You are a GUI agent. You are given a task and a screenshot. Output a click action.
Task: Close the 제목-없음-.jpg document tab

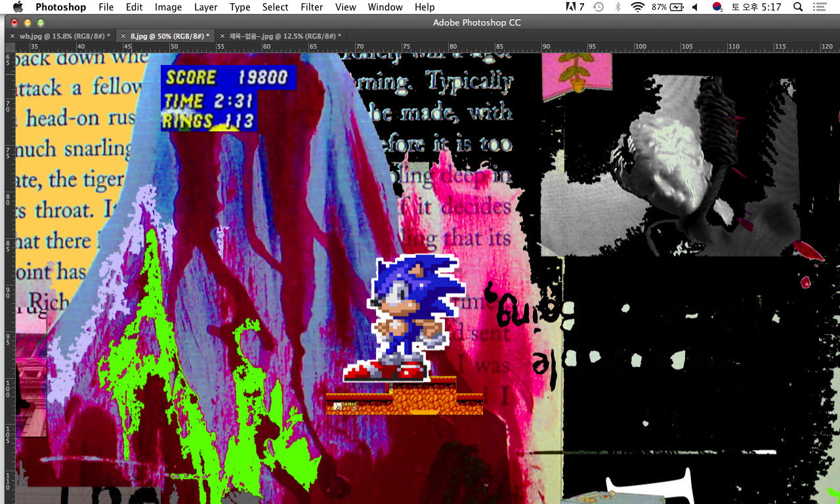(x=222, y=36)
